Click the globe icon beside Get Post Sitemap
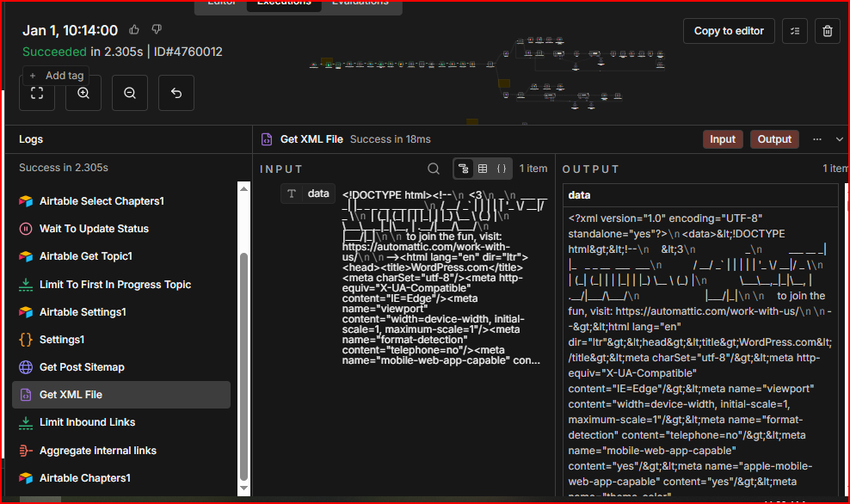This screenshot has height=504, width=850. tap(26, 367)
